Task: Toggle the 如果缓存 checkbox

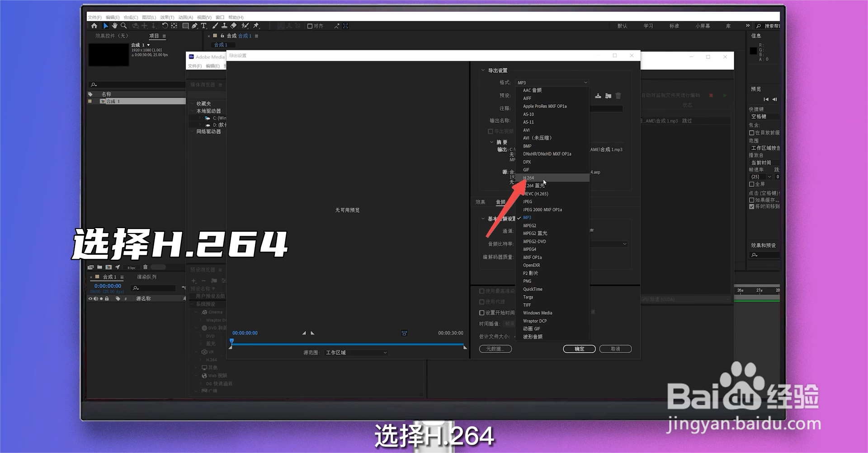Action: tap(752, 200)
